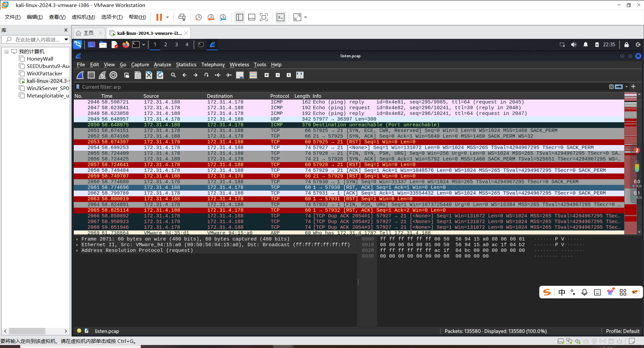Open the Statistics menu
This screenshot has width=644, height=348.
(x=186, y=65)
